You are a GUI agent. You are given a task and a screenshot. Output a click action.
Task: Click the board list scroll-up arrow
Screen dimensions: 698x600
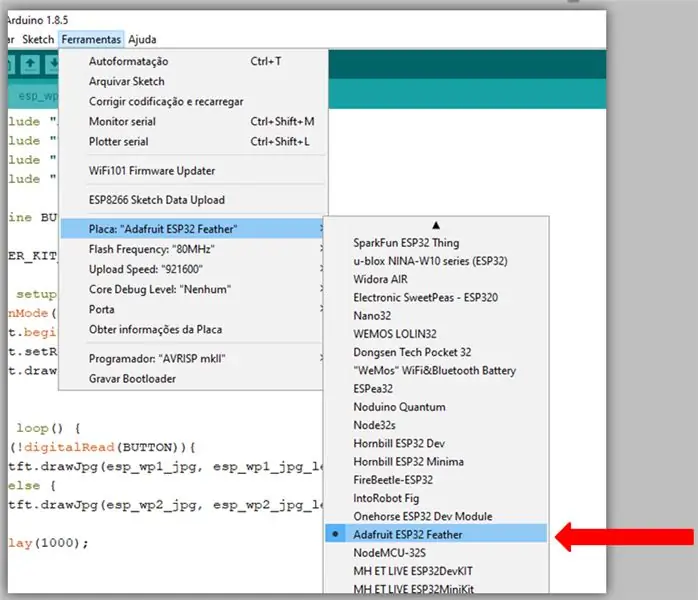click(x=436, y=226)
